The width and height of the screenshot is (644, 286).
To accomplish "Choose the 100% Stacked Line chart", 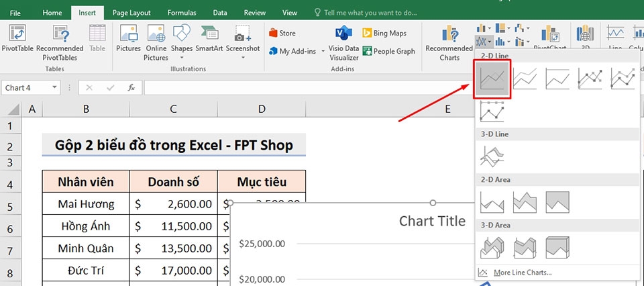I will click(x=557, y=79).
